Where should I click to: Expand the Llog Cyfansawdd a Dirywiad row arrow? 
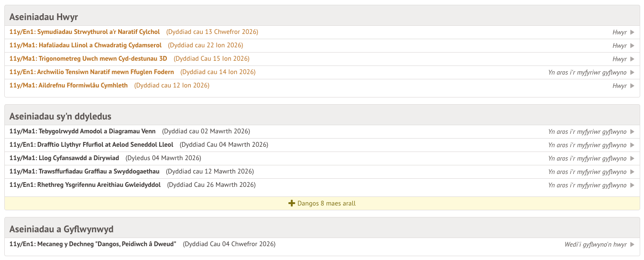coord(632,159)
